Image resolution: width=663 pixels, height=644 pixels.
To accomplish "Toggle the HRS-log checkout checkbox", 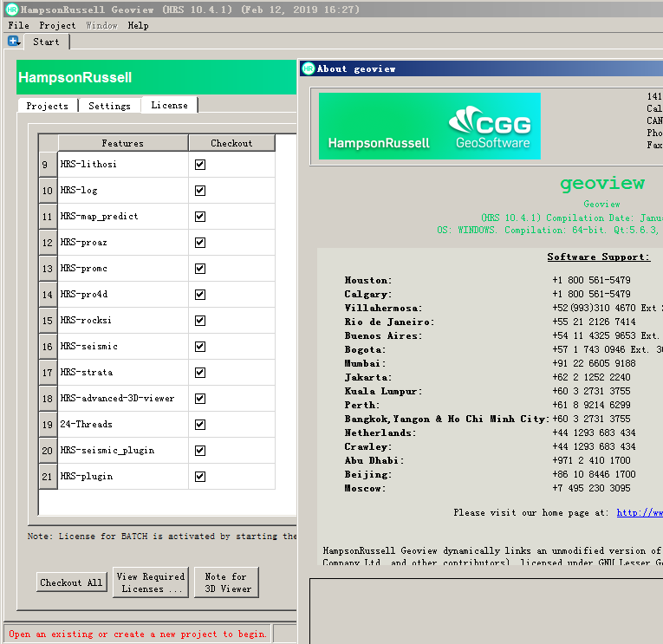I will click(x=200, y=191).
